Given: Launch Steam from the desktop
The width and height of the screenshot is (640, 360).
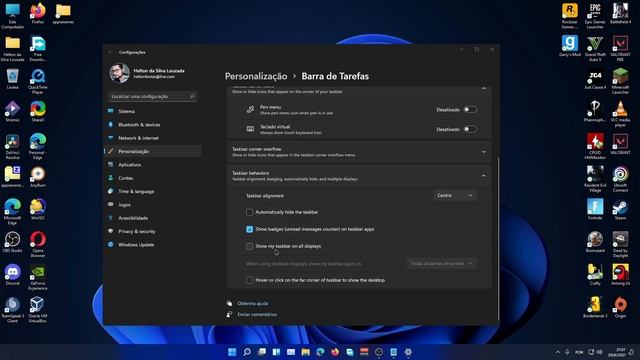Looking at the screenshot, I should click(620, 209).
